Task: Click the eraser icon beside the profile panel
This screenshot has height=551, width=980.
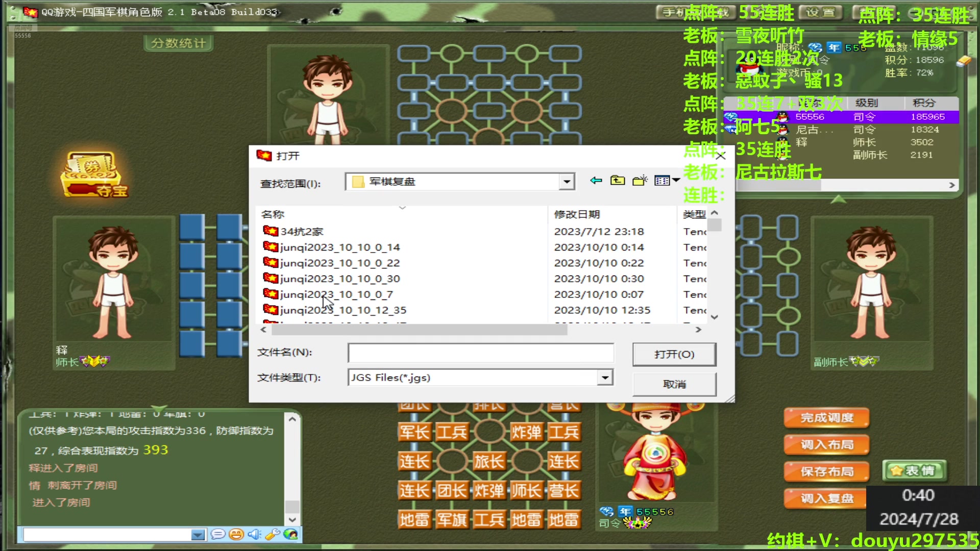Action: [x=963, y=61]
